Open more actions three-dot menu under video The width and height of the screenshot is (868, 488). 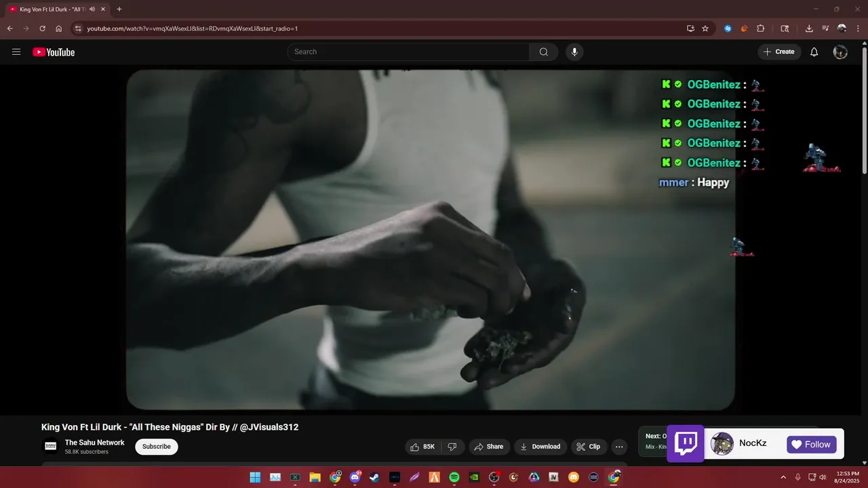click(x=619, y=447)
